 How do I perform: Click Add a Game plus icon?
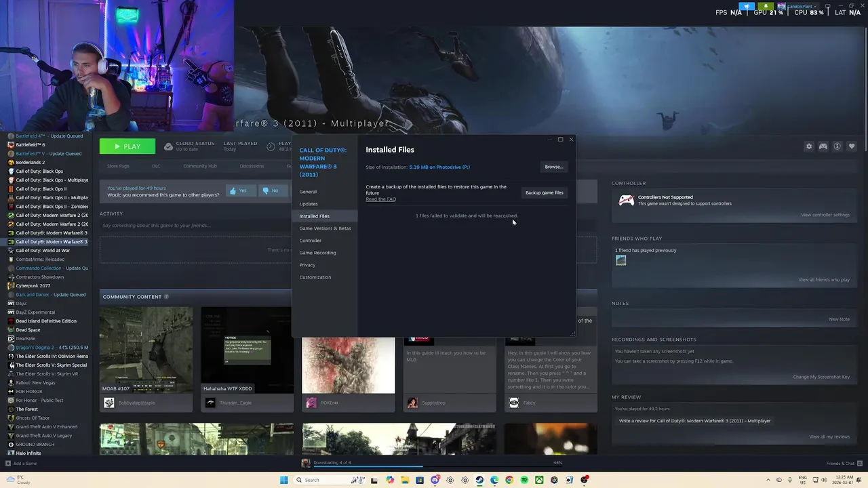(8, 464)
